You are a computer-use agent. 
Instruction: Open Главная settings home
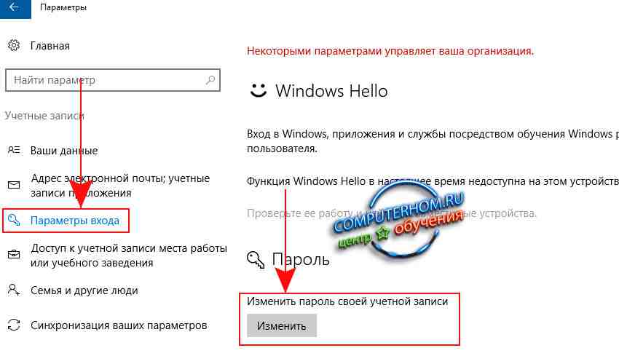50,46
